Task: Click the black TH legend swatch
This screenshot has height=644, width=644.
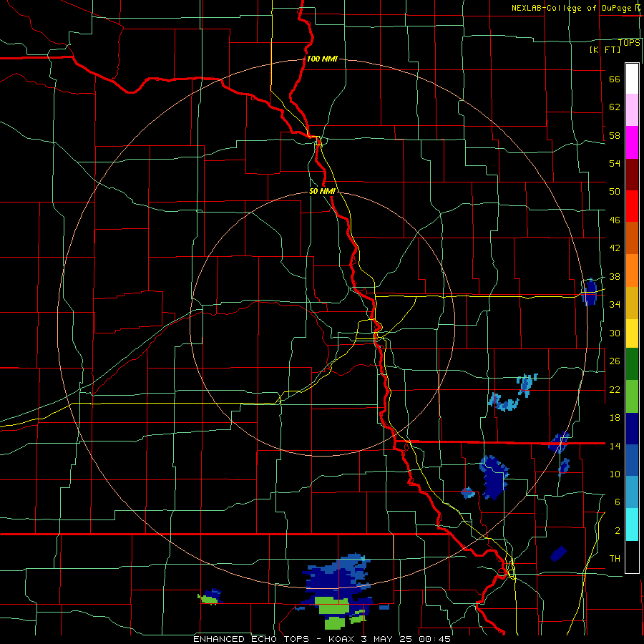Action: pyautogui.click(x=632, y=557)
